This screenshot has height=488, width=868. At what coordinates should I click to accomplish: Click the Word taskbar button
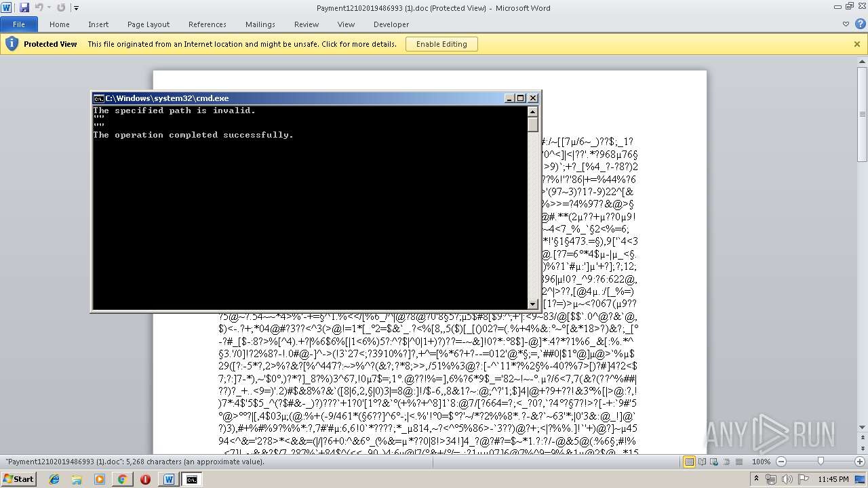click(169, 479)
